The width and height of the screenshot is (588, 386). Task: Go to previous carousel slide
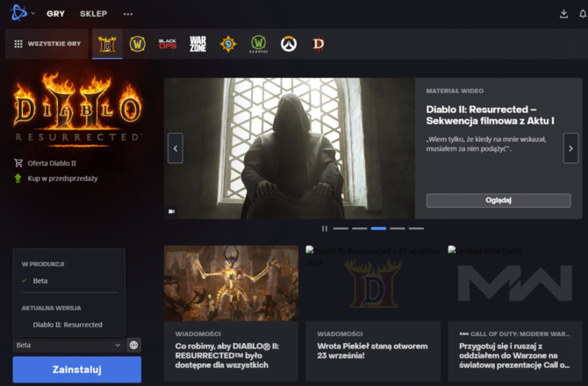point(176,148)
